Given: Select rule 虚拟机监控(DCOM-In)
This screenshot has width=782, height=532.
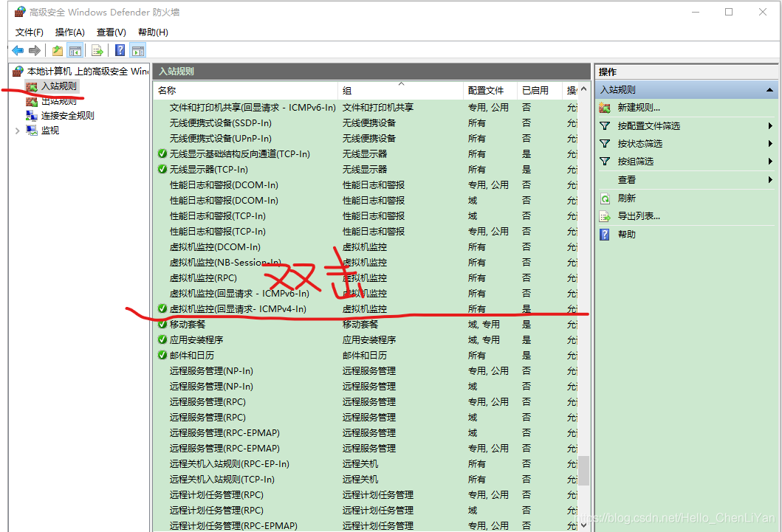Looking at the screenshot, I should [x=215, y=247].
